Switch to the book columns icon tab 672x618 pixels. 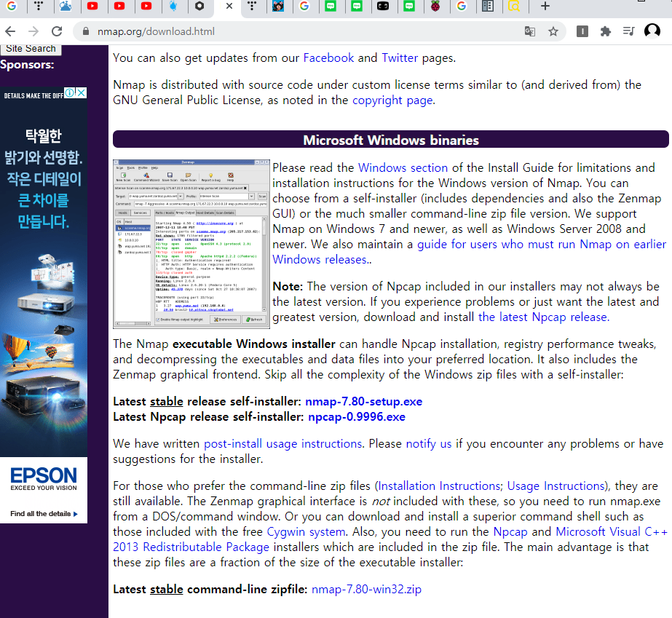click(488, 6)
